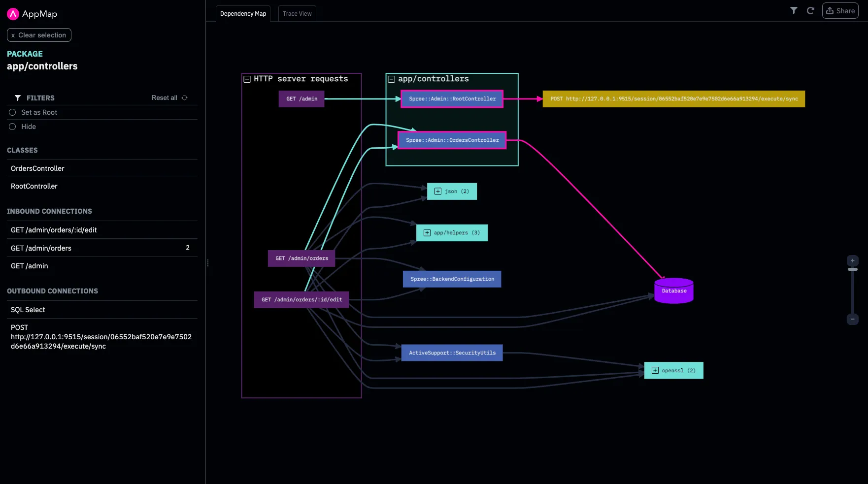Click the Share button

tap(840, 11)
